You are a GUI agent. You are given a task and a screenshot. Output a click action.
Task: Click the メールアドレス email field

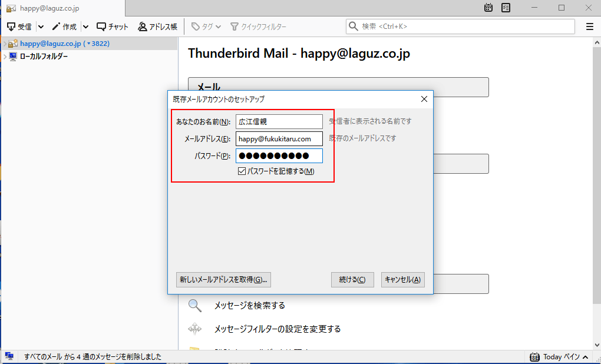[279, 138]
